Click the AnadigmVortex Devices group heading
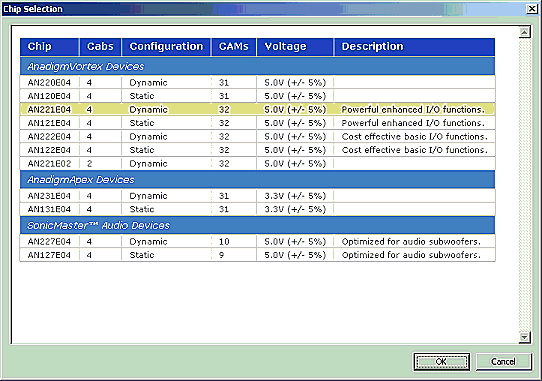 (258, 66)
